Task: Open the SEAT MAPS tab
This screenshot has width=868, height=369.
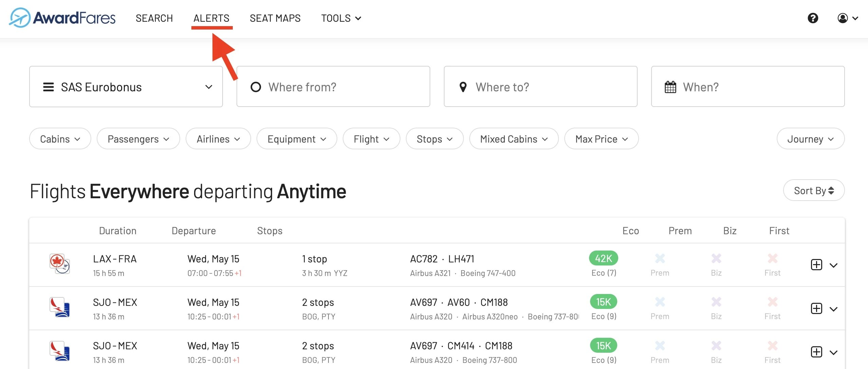Action: pos(275,18)
